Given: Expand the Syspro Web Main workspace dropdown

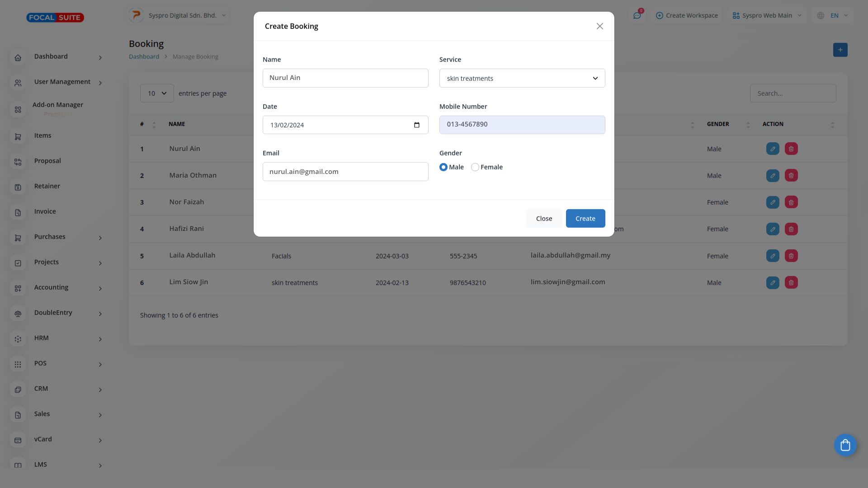Looking at the screenshot, I should 767,15.
